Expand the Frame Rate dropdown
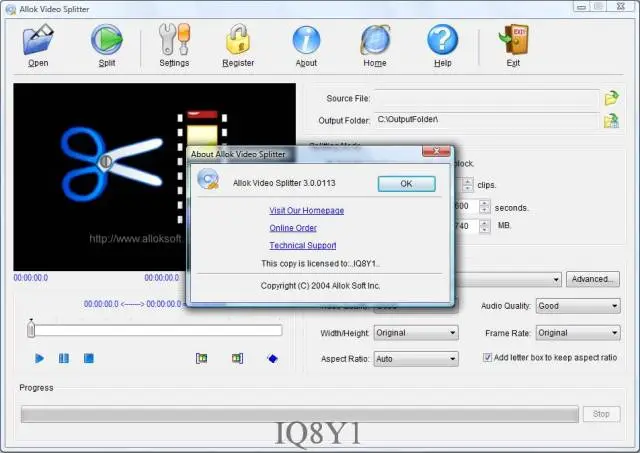Screen dimensions: 640x453 pos(578,333)
